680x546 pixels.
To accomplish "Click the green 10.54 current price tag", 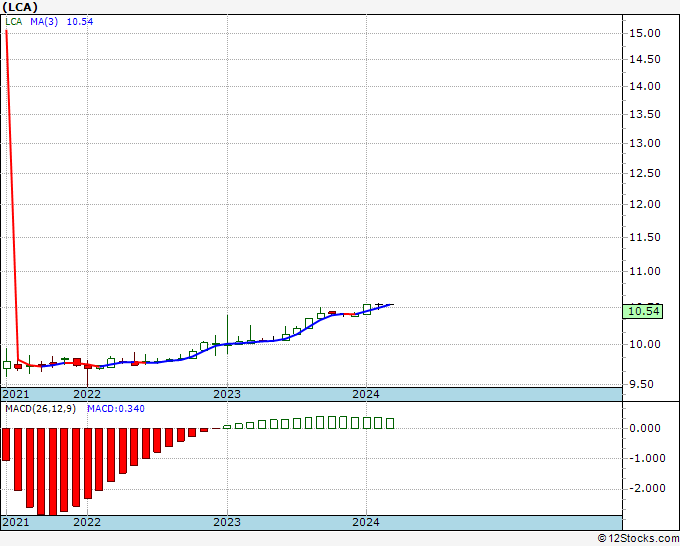I will tap(643, 311).
